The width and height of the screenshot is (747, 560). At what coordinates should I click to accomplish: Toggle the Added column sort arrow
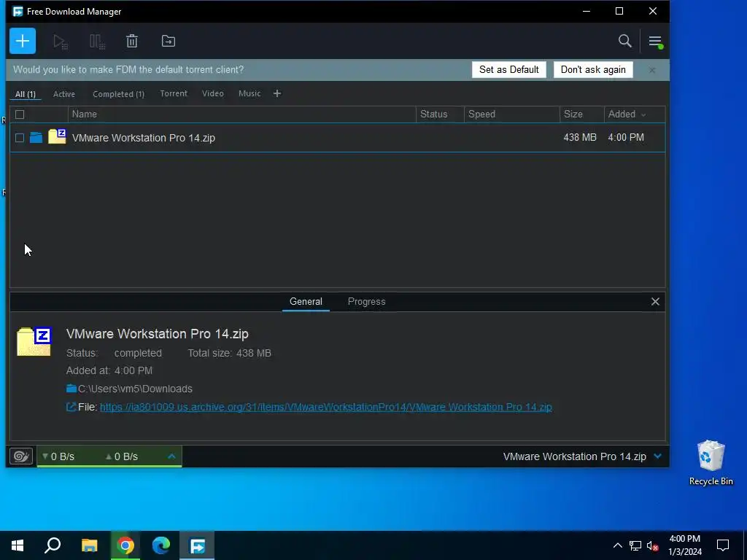pyautogui.click(x=643, y=114)
